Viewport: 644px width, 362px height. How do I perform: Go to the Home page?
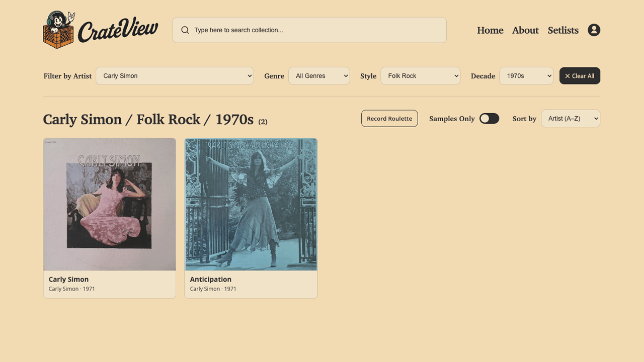pyautogui.click(x=490, y=30)
